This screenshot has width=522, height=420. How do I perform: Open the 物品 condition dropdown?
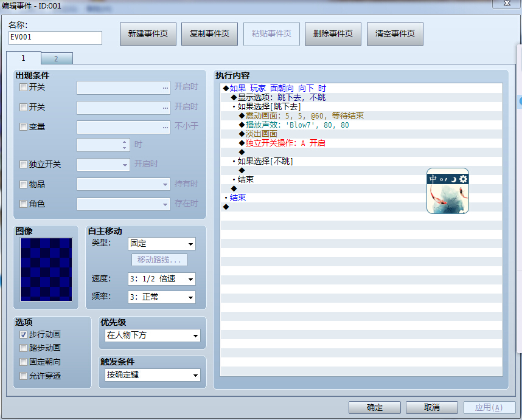click(124, 184)
